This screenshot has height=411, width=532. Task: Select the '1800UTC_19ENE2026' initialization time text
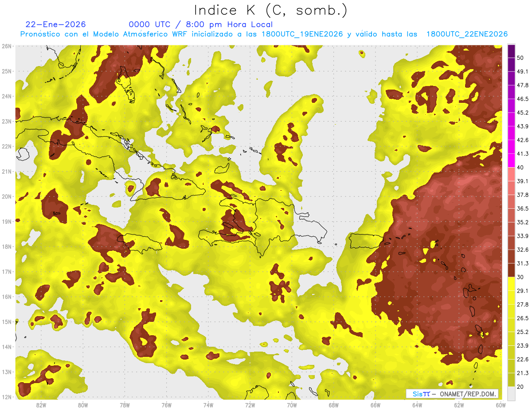click(302, 34)
